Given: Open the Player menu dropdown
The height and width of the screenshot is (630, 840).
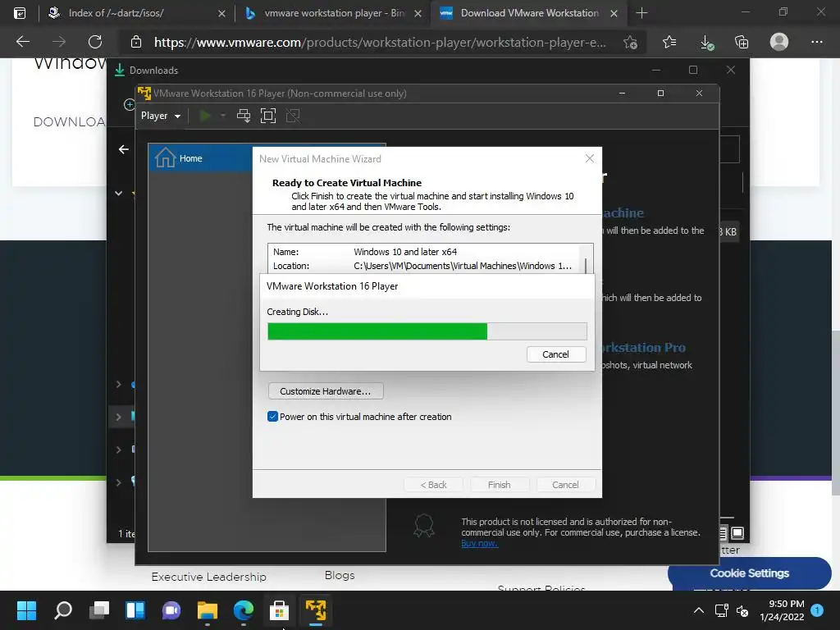Looking at the screenshot, I should coord(160,116).
